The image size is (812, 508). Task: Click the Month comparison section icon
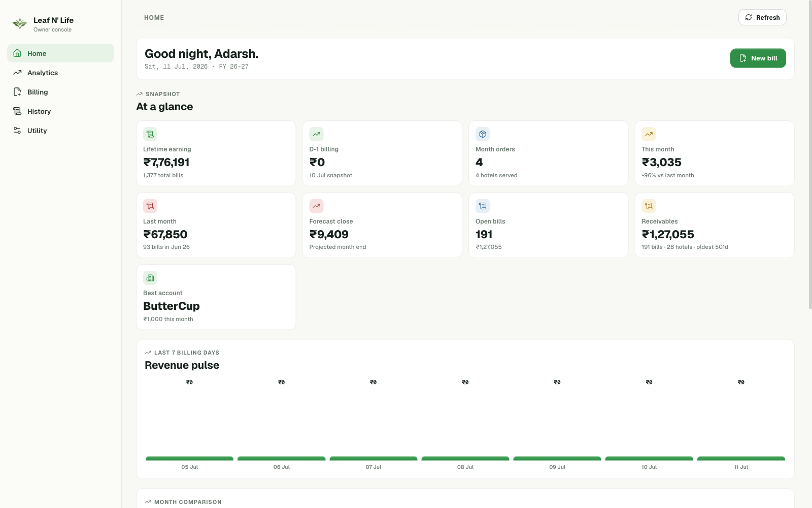pos(148,502)
